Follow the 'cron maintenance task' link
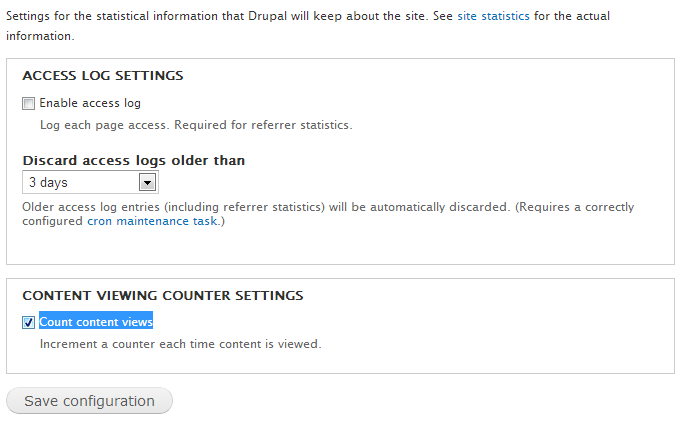Screen dimensions: 680x422 153,221
